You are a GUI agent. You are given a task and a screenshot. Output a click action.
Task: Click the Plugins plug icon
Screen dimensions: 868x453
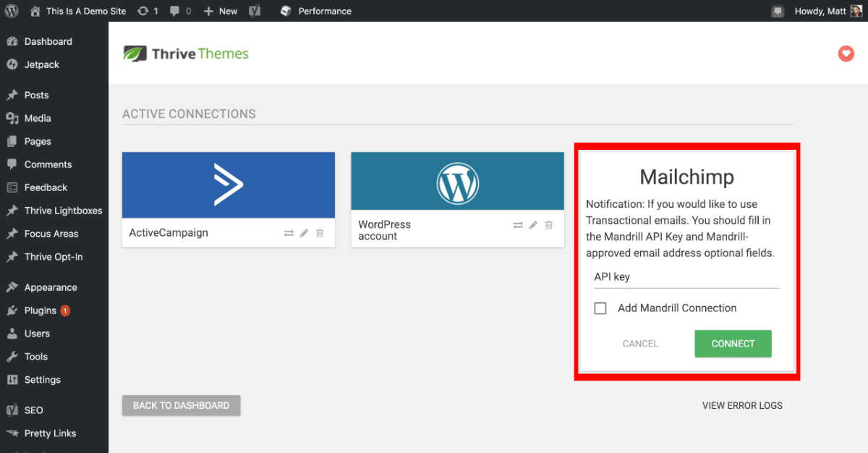click(12, 310)
